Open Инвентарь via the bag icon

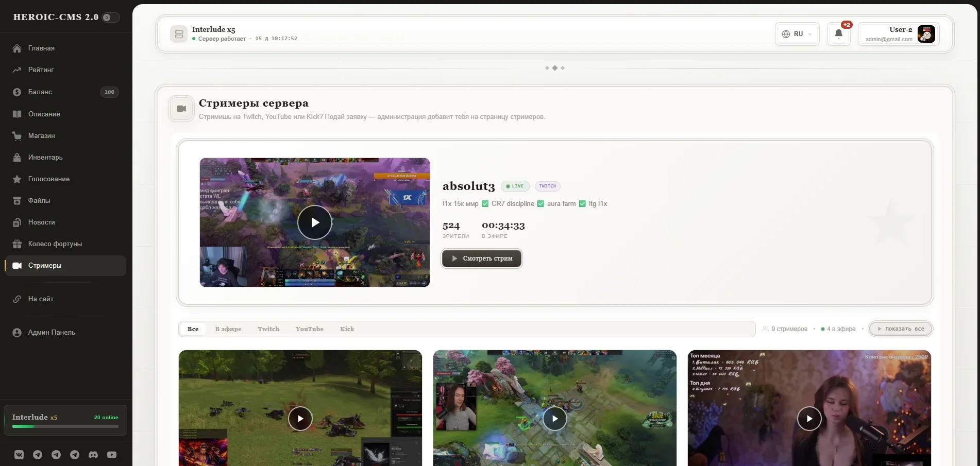click(x=17, y=158)
